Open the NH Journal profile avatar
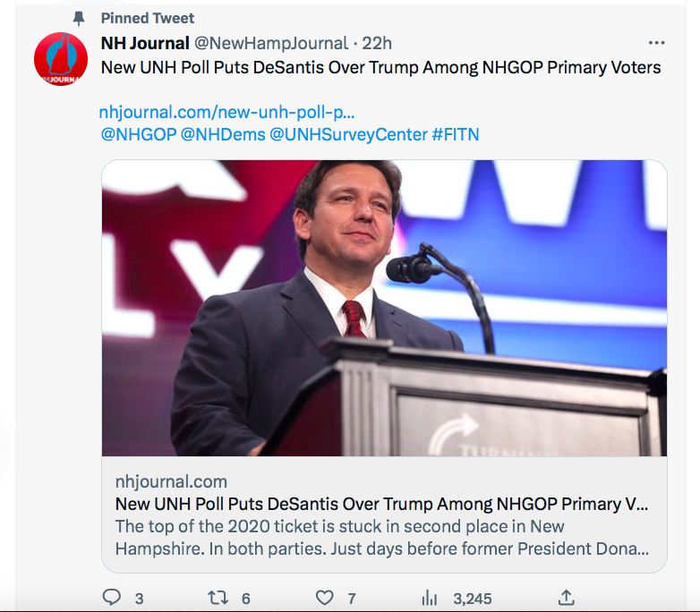 point(60,59)
